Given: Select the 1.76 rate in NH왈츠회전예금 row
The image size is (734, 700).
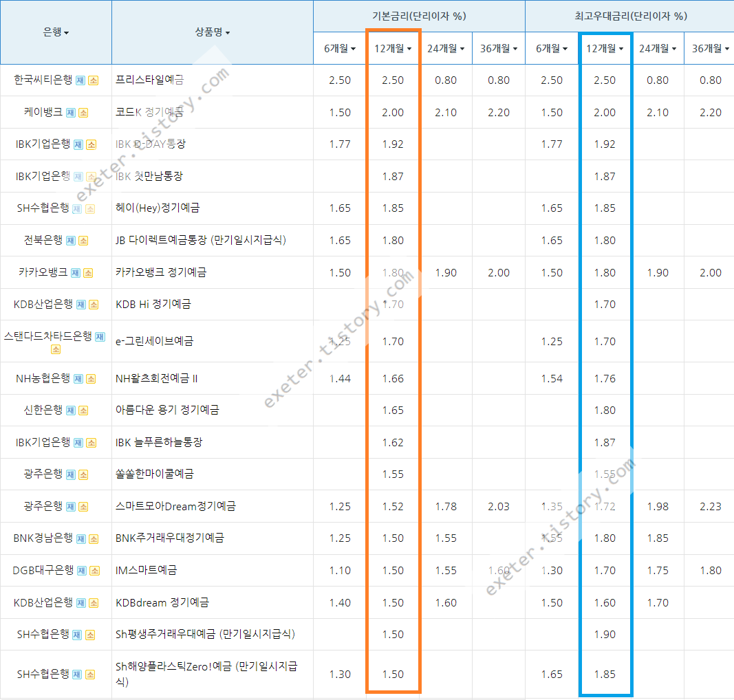Looking at the screenshot, I should (x=605, y=379).
